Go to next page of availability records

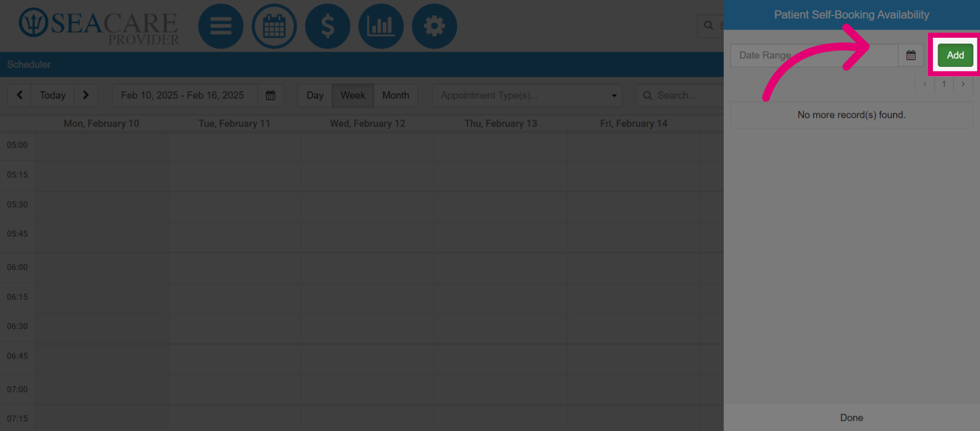(963, 84)
